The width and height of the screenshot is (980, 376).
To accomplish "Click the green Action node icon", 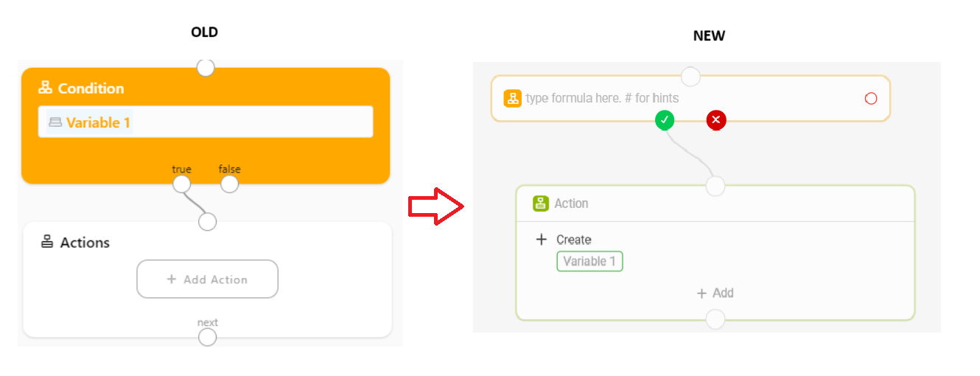I will [541, 203].
